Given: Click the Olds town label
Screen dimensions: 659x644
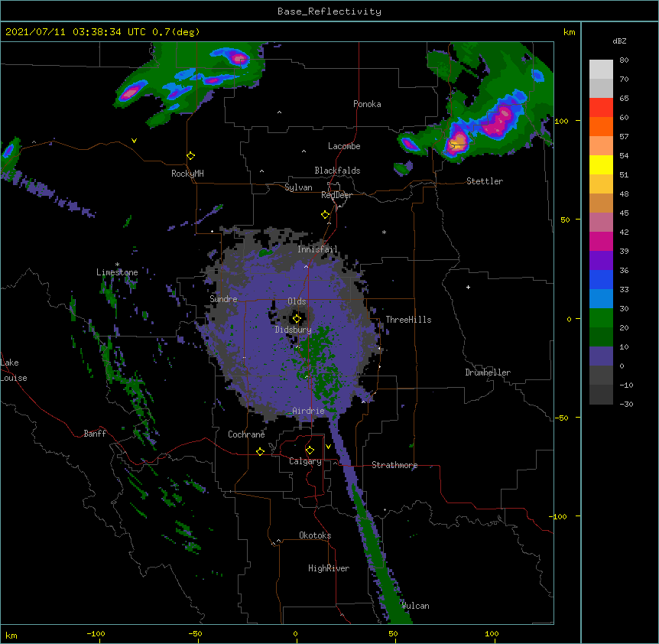Looking at the screenshot, I should [297, 301].
